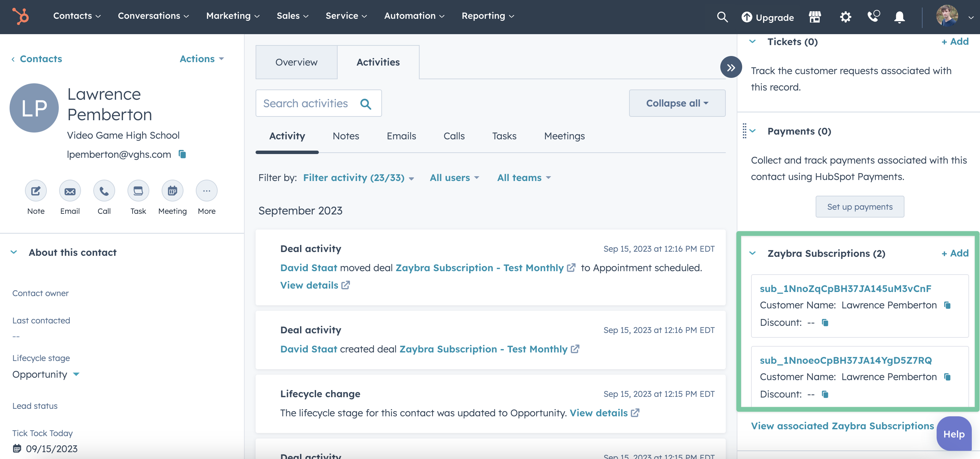Open the account menu chevron
980x459 pixels.
click(x=971, y=17)
